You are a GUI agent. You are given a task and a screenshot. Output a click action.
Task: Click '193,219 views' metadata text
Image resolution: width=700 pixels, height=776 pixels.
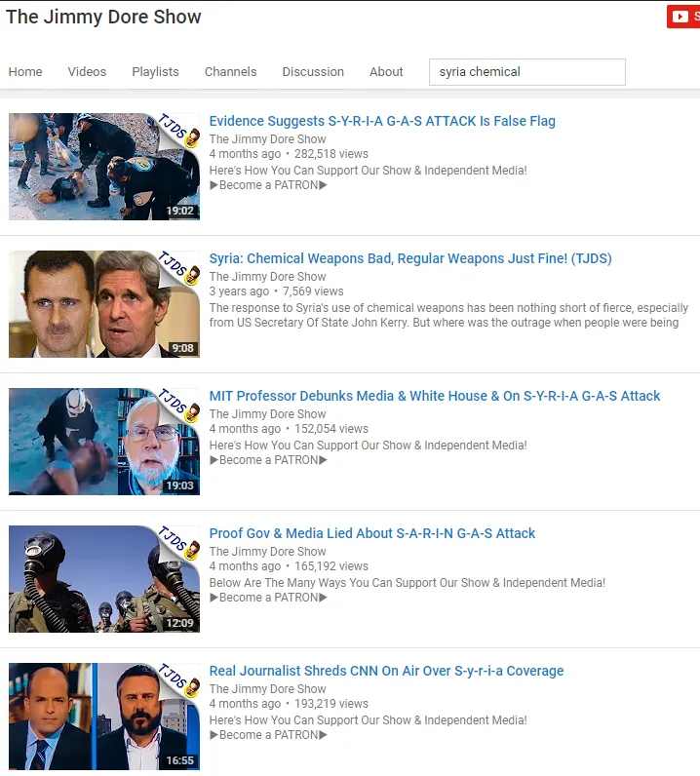pos(331,704)
